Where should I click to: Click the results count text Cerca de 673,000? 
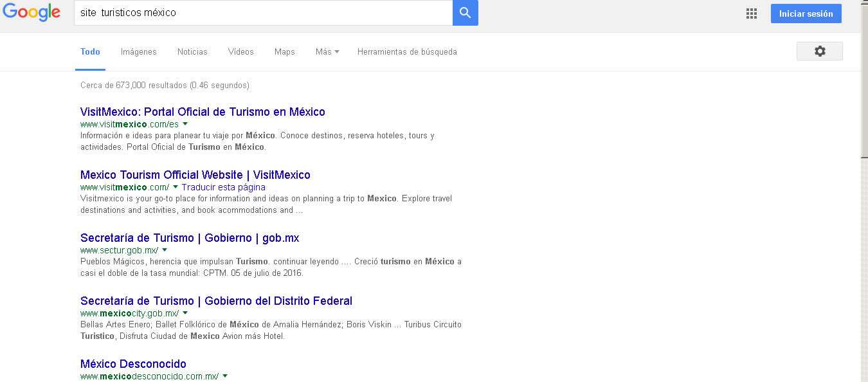(165, 85)
